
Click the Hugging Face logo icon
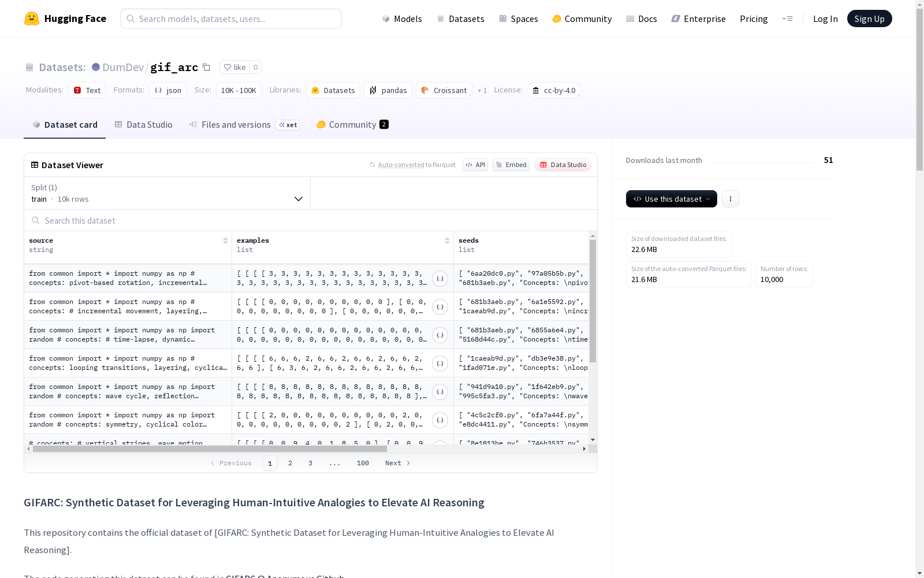(32, 18)
